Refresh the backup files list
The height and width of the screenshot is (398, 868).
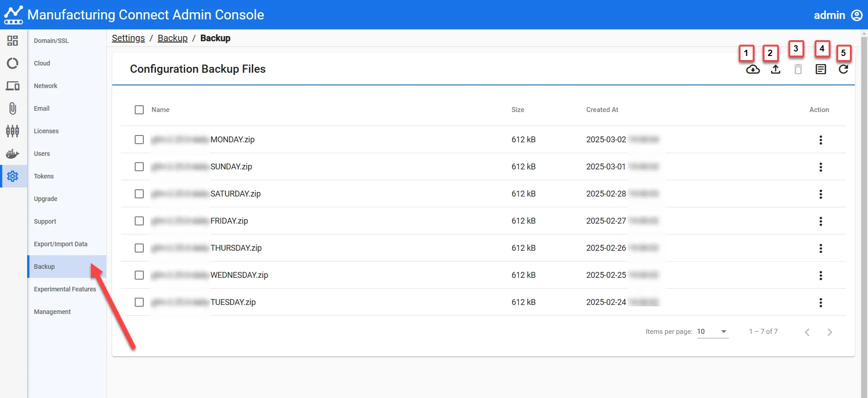(x=844, y=70)
